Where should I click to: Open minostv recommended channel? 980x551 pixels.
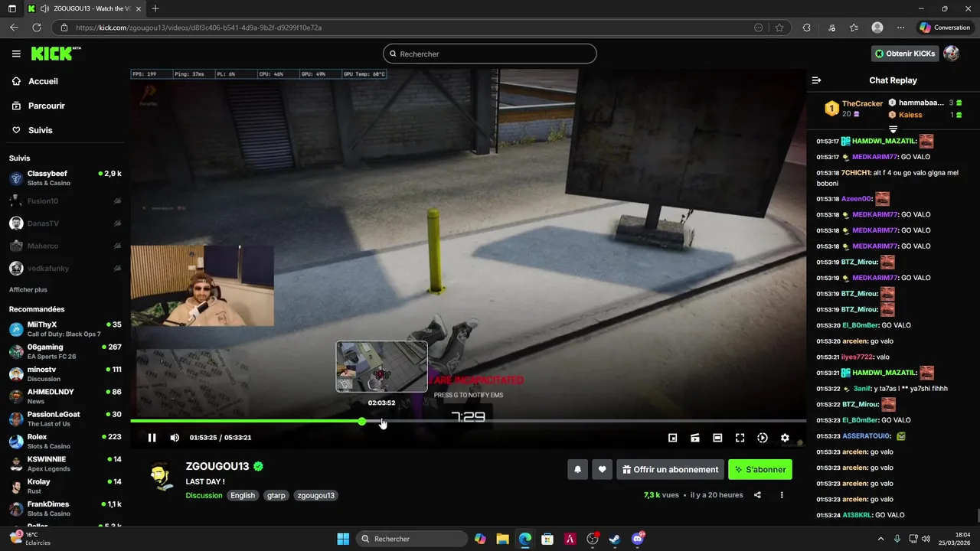coord(65,374)
